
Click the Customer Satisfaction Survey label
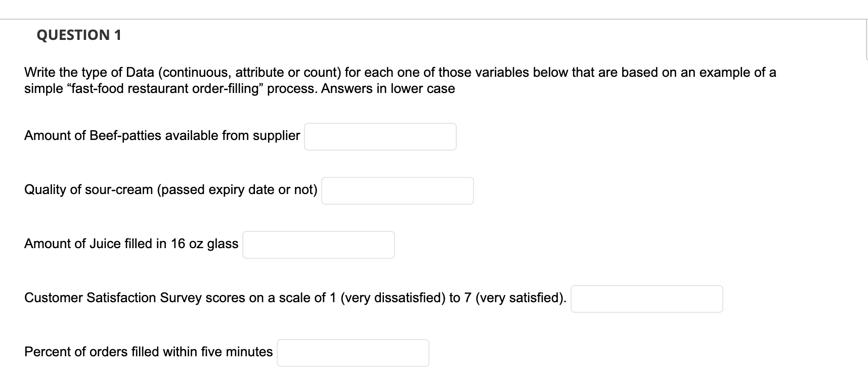click(295, 298)
